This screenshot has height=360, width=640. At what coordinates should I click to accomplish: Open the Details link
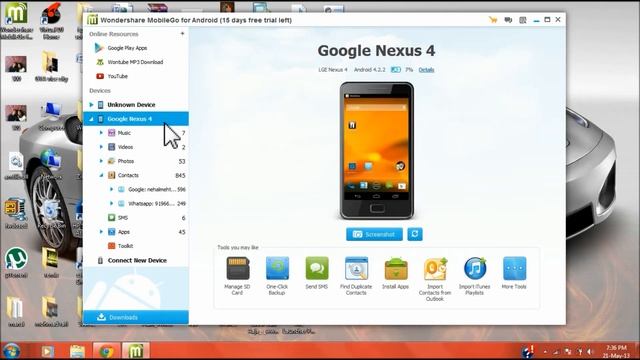426,70
